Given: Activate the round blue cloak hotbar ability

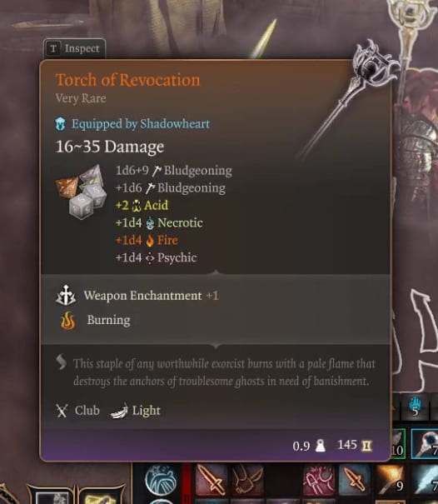Looking at the screenshot, I should coord(161,480).
